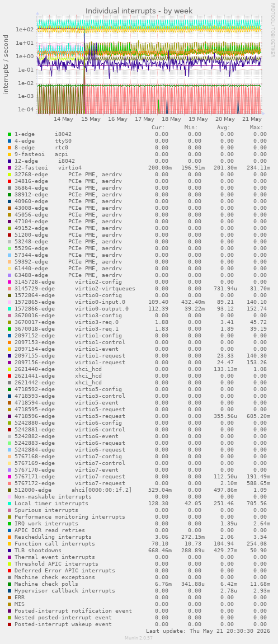This screenshot has height=644, width=278.
Task: Click the 21 May x-axis date label
Action: pyautogui.click(x=252, y=119)
